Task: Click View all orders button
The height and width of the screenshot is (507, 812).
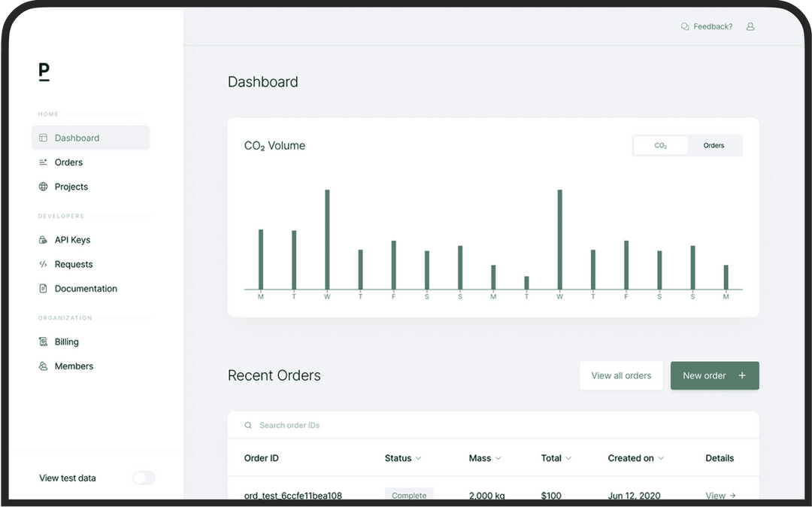Action: (x=621, y=375)
